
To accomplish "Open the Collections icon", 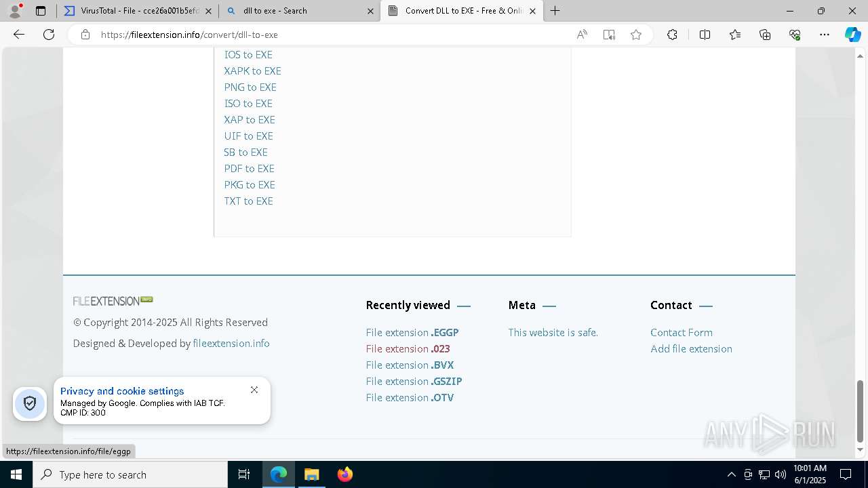I will (x=765, y=35).
